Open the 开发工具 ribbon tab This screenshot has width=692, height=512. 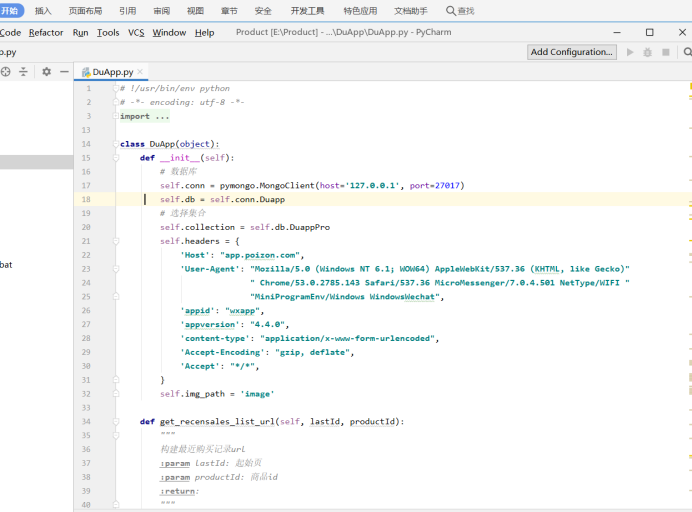pos(307,10)
